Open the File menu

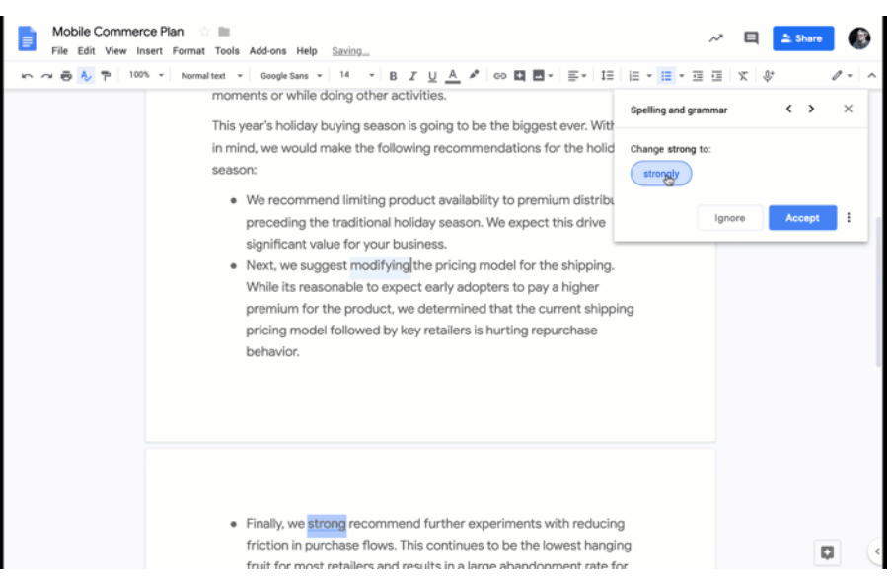pyautogui.click(x=59, y=51)
